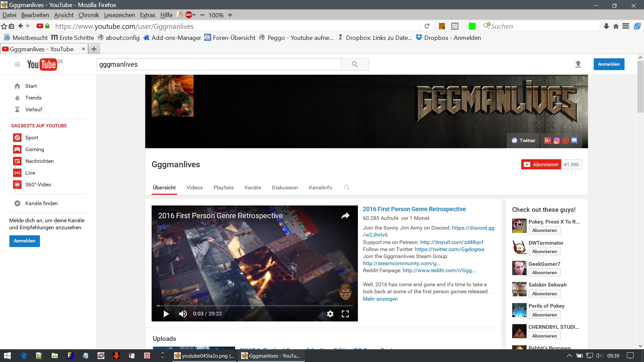644x362 pixels.
Task: Click the video share arrow icon
Action: click(345, 216)
